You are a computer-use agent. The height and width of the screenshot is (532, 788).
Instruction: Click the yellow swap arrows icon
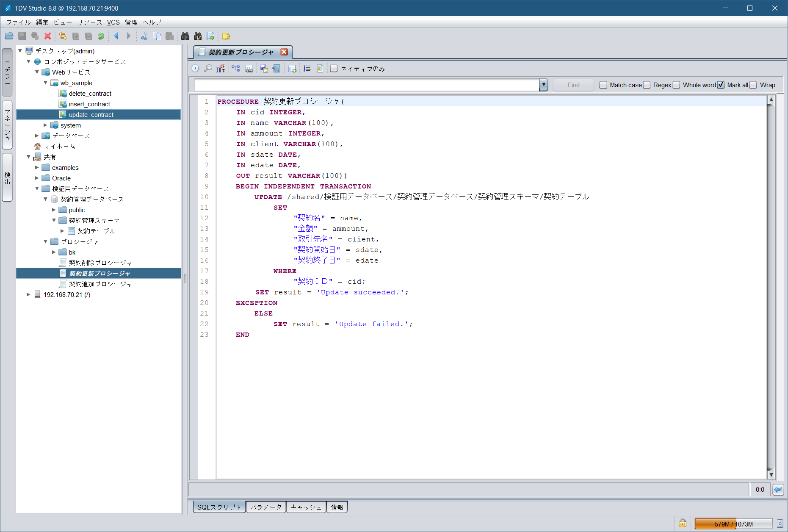tap(63, 36)
